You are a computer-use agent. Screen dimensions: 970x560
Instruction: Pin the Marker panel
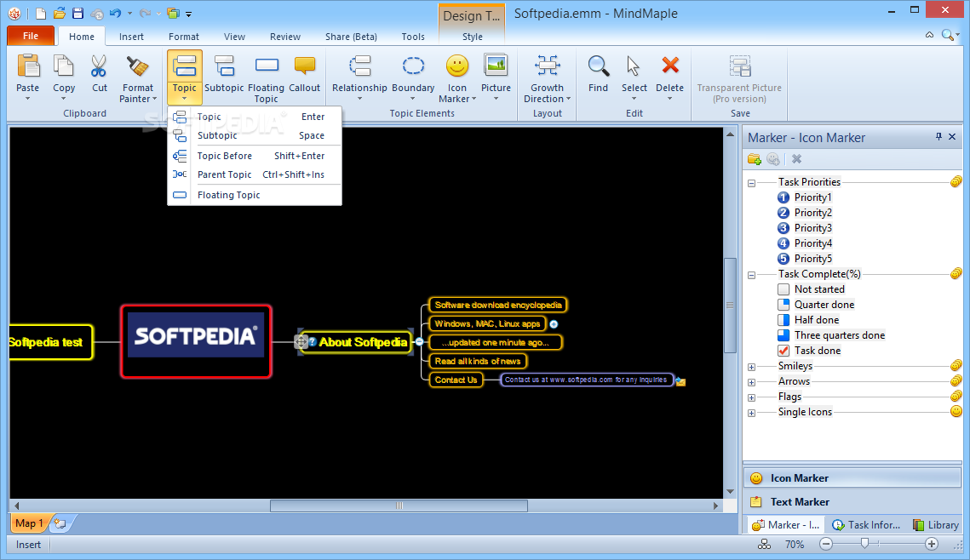click(938, 137)
